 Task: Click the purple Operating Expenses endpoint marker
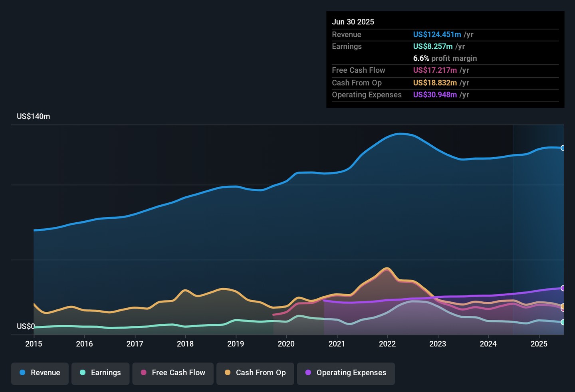[x=563, y=288]
